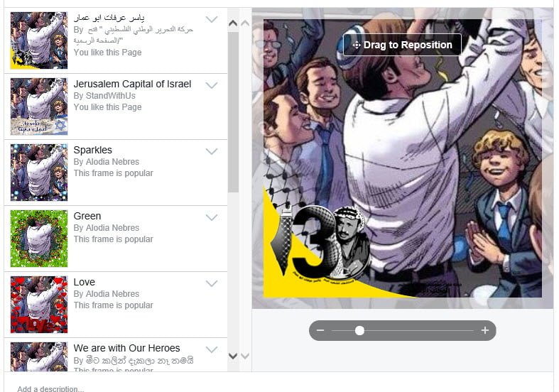
Task: Pick the Love hearts frame thumbnail
Action: click(39, 305)
